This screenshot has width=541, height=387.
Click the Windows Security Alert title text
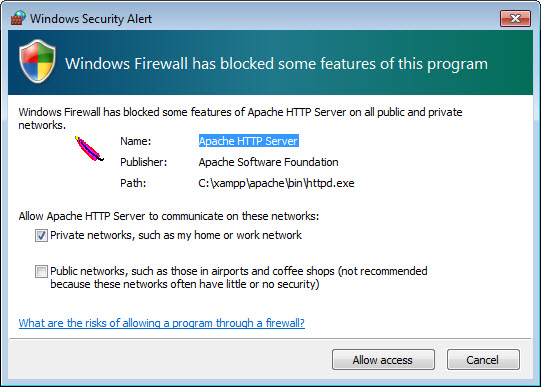coord(91,19)
